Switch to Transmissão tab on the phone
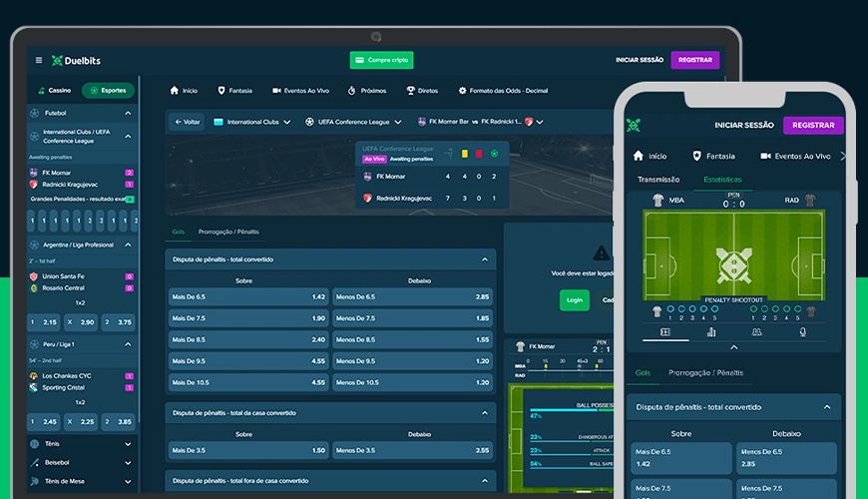This screenshot has height=499, width=868. [x=658, y=180]
